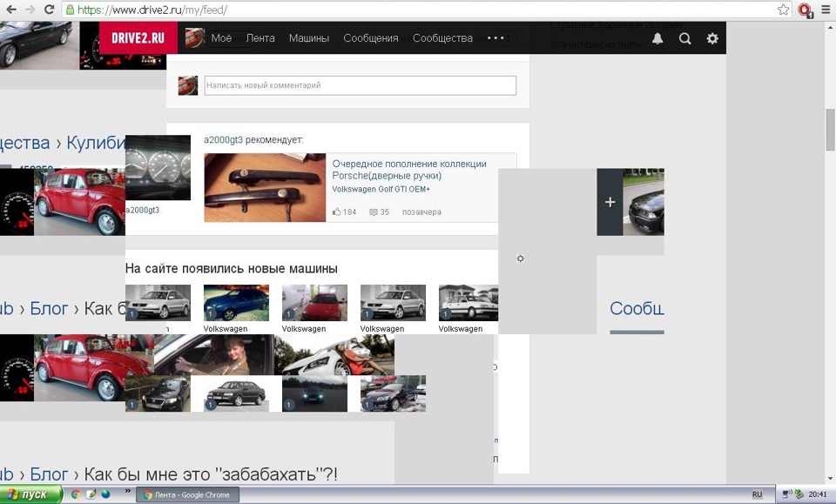
Task: Switch to the Лента section
Action: pos(261,38)
